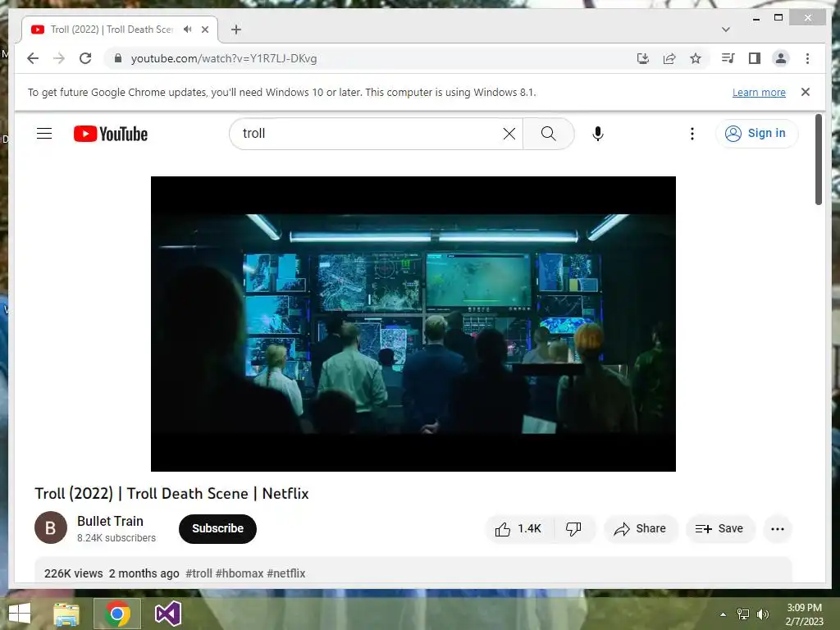
Task: Pause the video by clicking player
Action: tap(413, 323)
